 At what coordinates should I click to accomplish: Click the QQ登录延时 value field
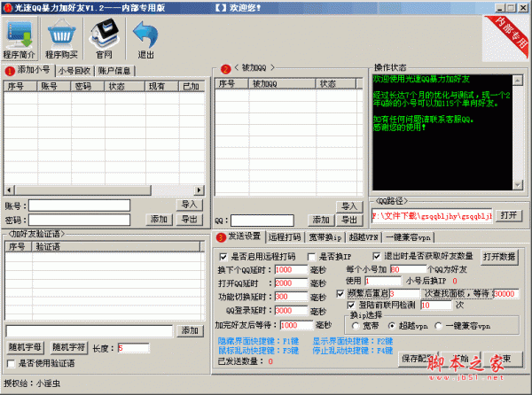click(291, 311)
